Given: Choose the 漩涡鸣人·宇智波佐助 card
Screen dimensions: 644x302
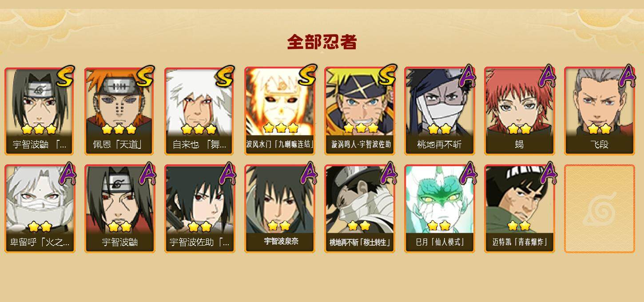Looking at the screenshot, I should pos(359,111).
